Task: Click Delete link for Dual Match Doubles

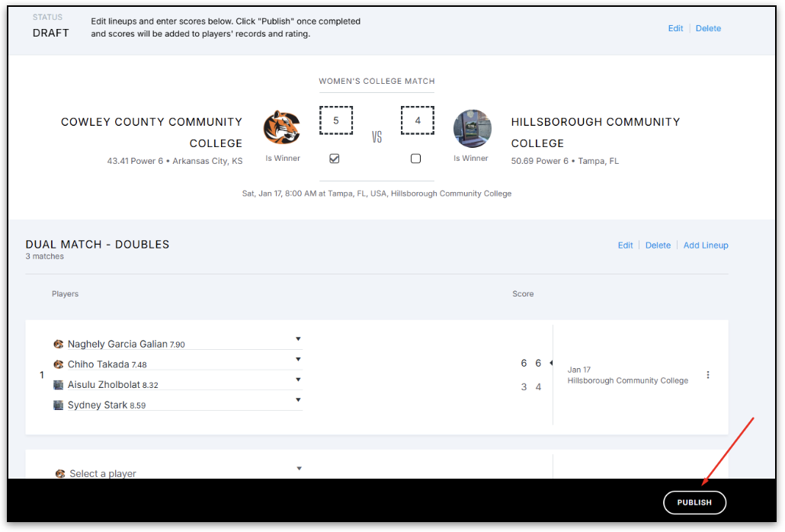Action: (x=658, y=245)
